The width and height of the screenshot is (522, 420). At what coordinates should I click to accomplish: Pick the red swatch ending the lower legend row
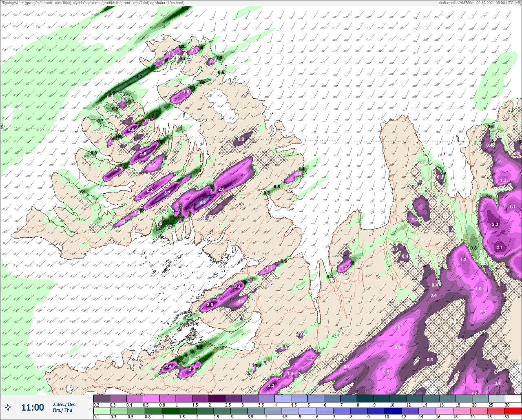click(x=513, y=411)
